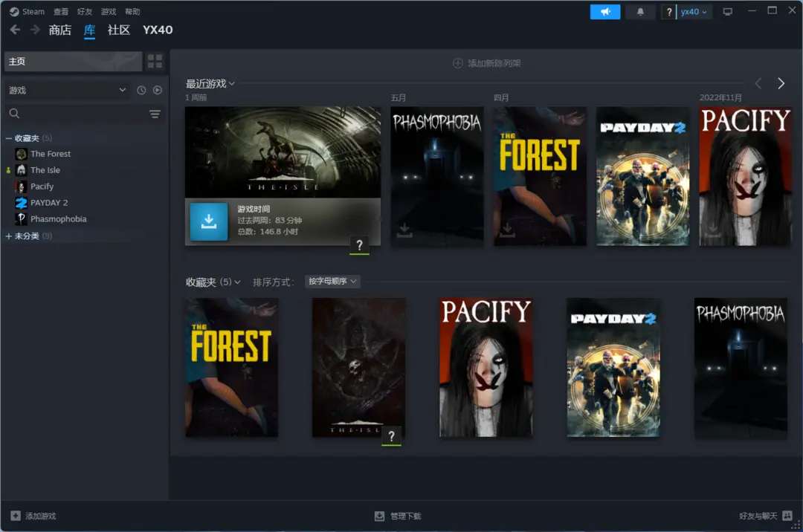Open 管理下载 downloads manager
Viewport: 803px width, 532px height.
click(398, 516)
